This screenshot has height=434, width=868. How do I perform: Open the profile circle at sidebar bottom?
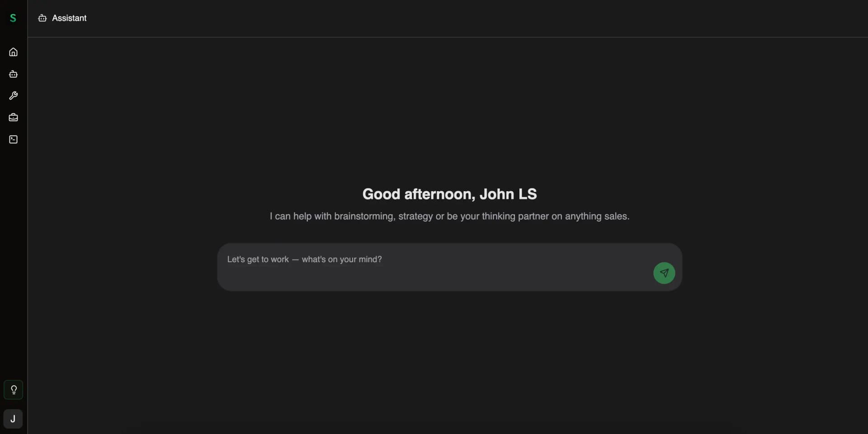click(13, 418)
